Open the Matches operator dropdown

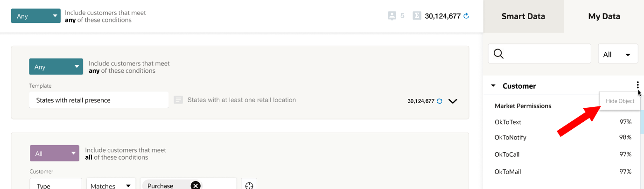pos(111,186)
